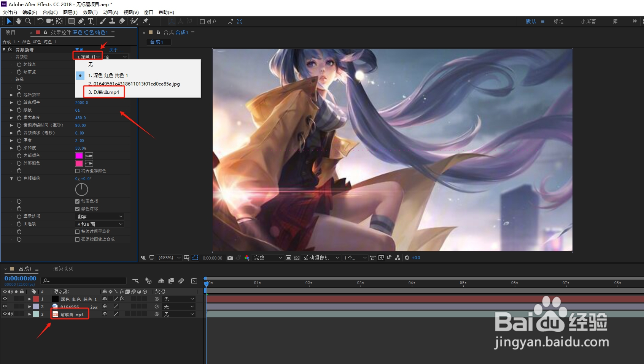Open the 效果(T) menu
Viewport: 644px width, 364px height.
tap(90, 13)
